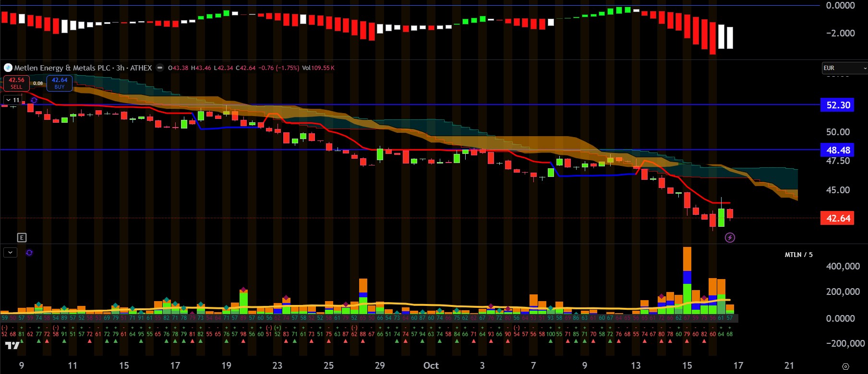Click the round minus icon after ATHEX
868x374 pixels.
pos(160,68)
